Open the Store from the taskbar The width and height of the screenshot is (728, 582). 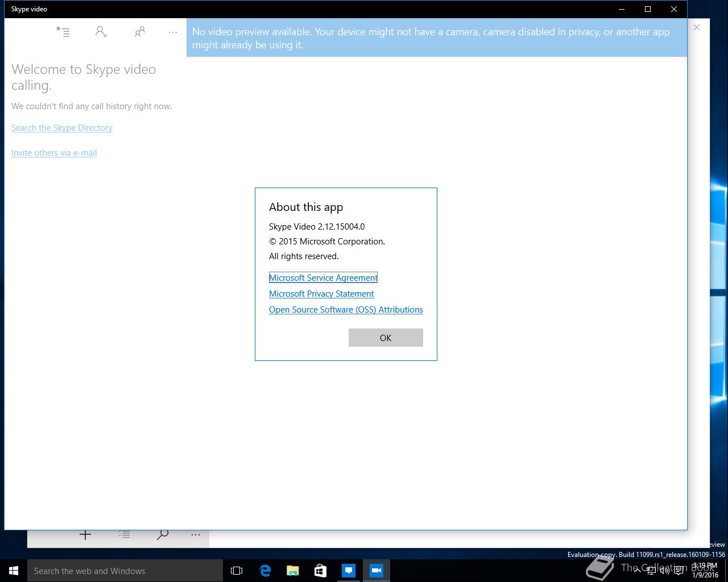click(321, 571)
